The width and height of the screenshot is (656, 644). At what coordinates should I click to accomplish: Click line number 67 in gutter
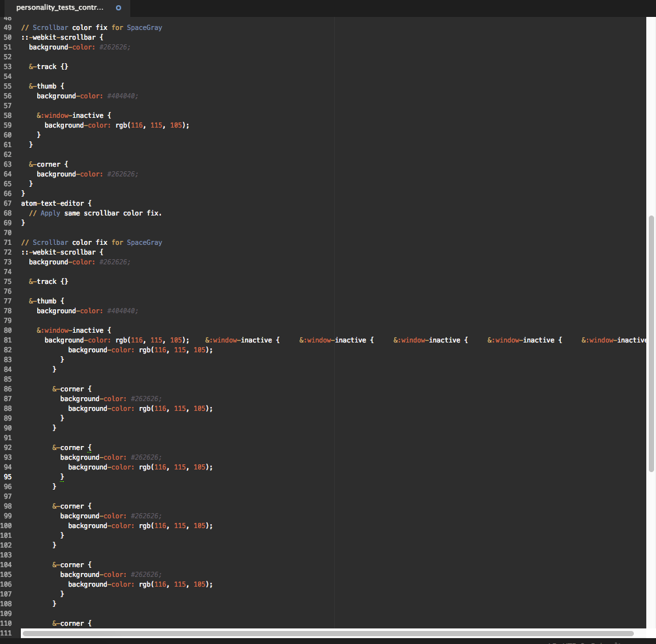(8, 203)
